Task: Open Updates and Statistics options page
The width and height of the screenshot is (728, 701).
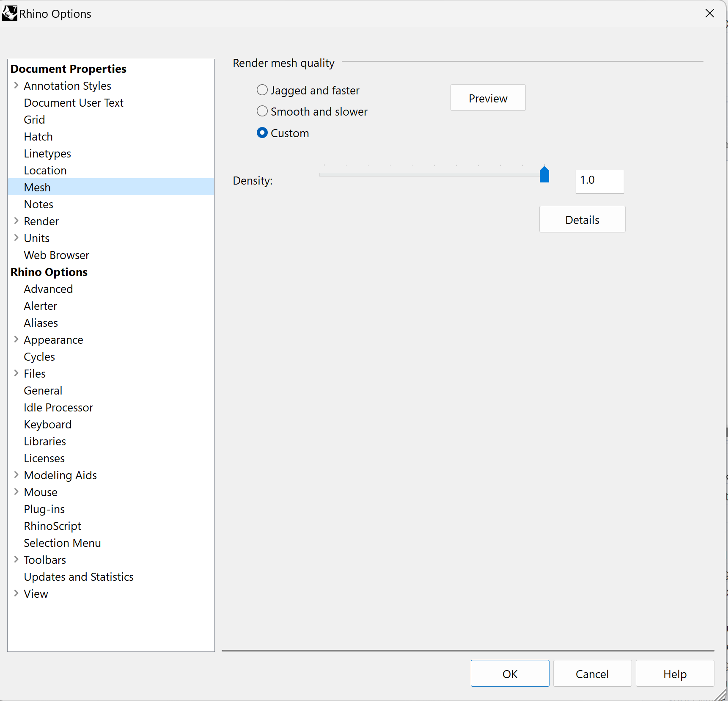Action: tap(79, 577)
